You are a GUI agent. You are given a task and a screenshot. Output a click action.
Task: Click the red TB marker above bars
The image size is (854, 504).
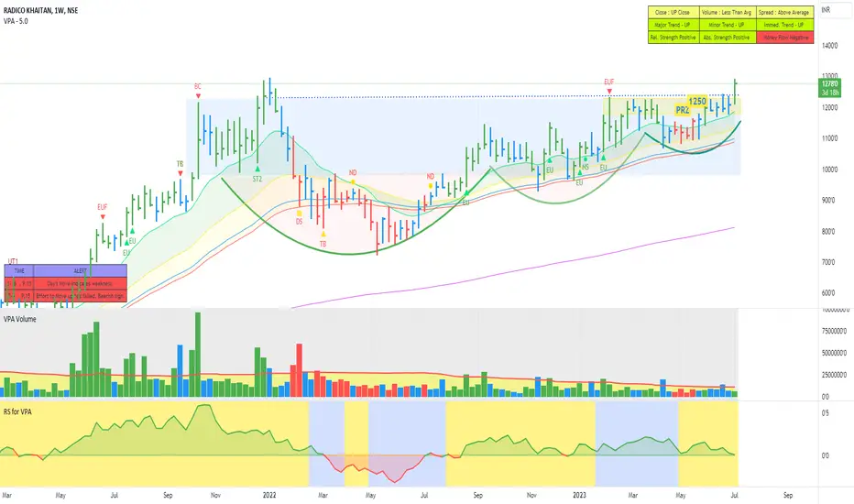click(181, 173)
